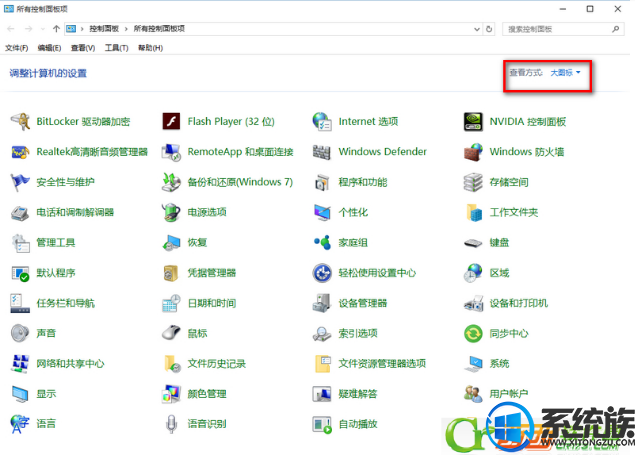
Task: Open 声音 speaker icon
Action: point(20,334)
